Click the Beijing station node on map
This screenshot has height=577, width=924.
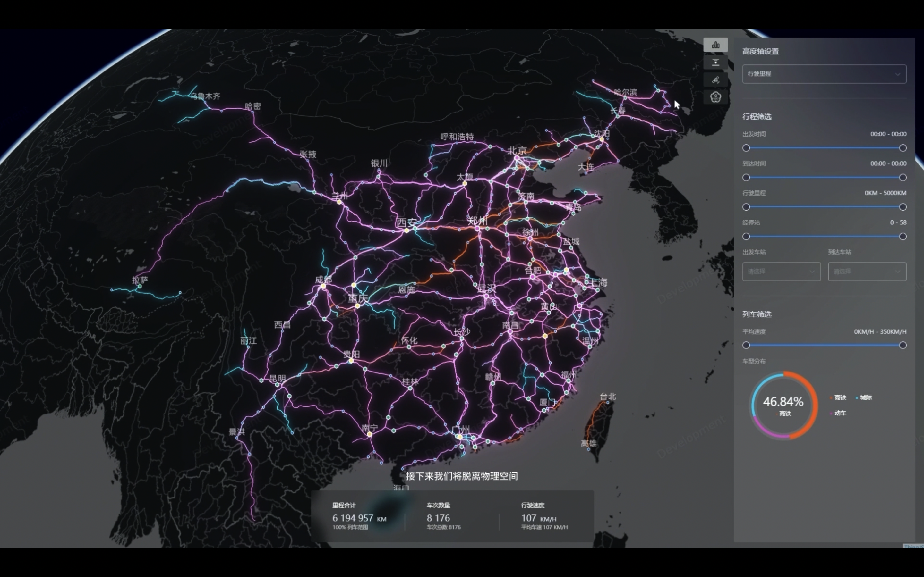(x=517, y=158)
